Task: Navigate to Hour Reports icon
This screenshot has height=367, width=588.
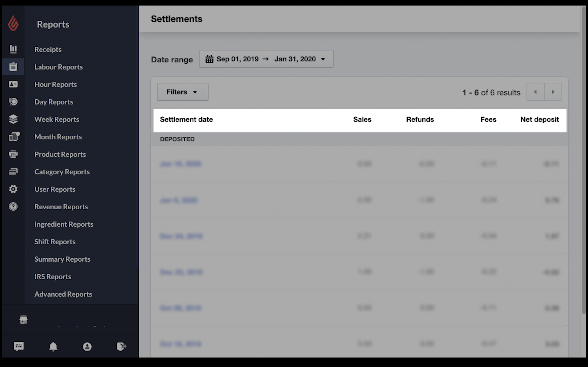Action: (x=13, y=84)
